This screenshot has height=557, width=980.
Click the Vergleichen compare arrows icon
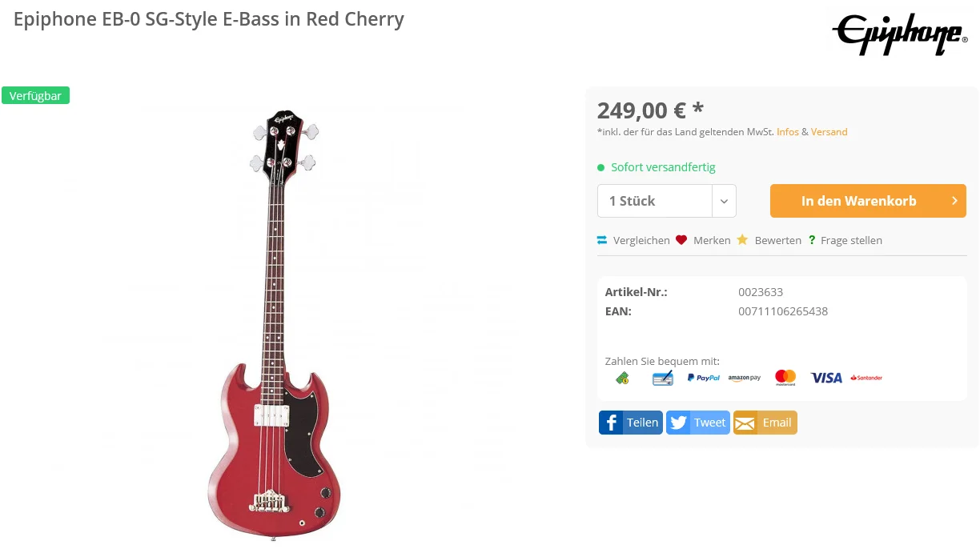(x=602, y=240)
